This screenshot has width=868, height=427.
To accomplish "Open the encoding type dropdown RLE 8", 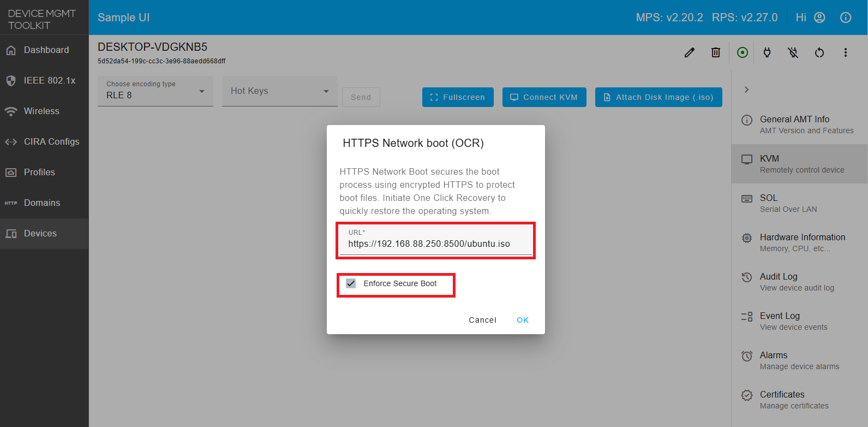I will click(155, 91).
